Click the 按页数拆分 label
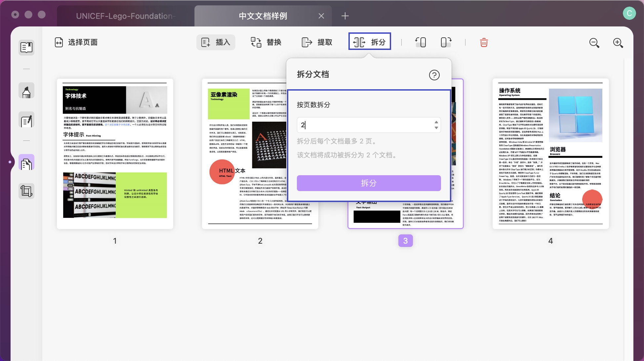Image resolution: width=644 pixels, height=361 pixels. [x=313, y=105]
